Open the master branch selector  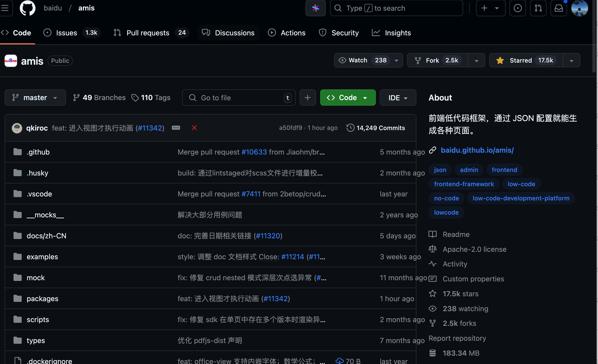click(35, 98)
